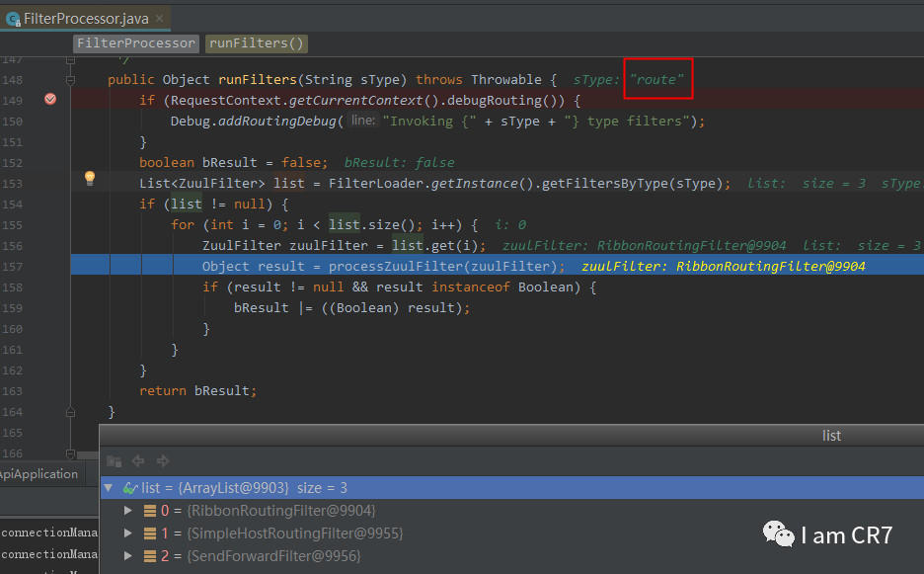This screenshot has height=574, width=924.
Task: Click first toolbar icon in list popup
Action: pos(114,460)
